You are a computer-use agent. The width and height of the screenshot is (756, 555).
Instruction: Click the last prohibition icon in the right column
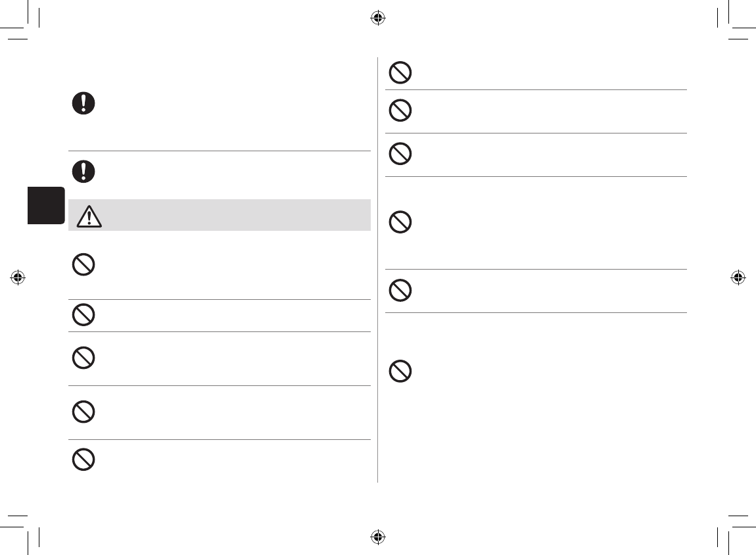[400, 372]
